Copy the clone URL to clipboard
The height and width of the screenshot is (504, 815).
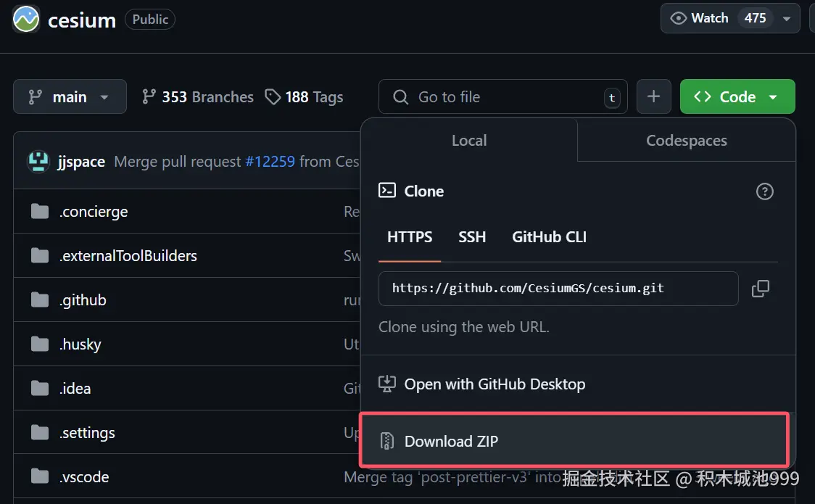click(761, 289)
